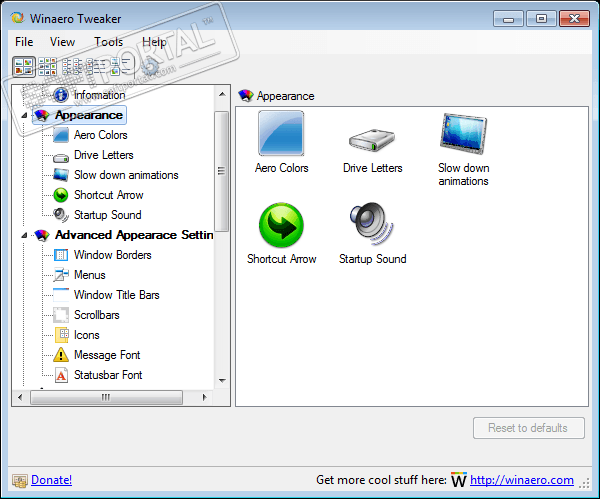Click the tree's scroll right arrow
The height and width of the screenshot is (499, 600).
click(204, 397)
